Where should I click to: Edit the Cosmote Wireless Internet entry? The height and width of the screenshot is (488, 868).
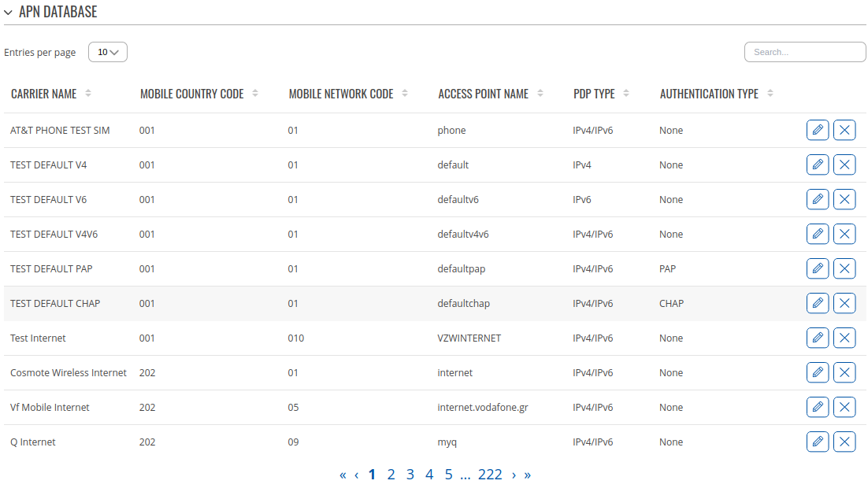818,372
